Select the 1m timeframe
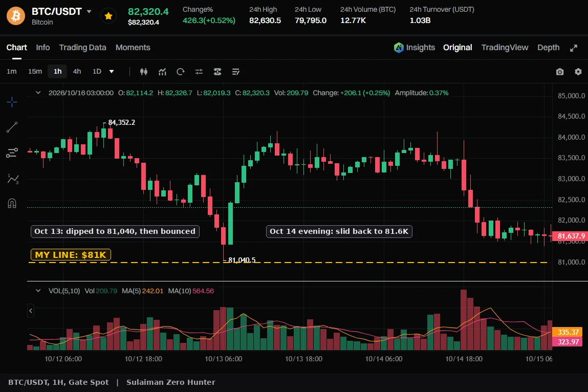This screenshot has width=588, height=392. click(12, 71)
